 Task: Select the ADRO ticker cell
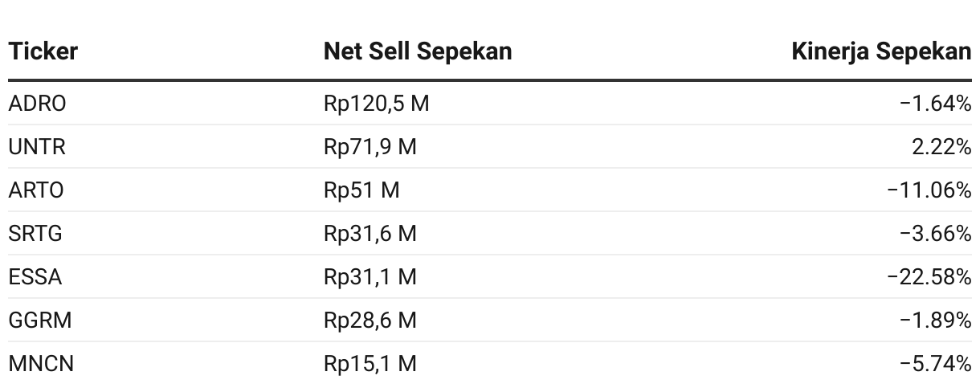(x=38, y=104)
